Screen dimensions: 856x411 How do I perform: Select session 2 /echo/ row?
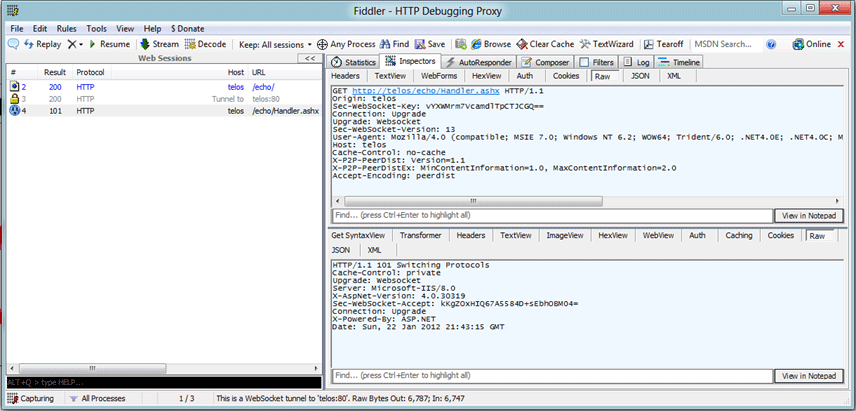coord(164,87)
